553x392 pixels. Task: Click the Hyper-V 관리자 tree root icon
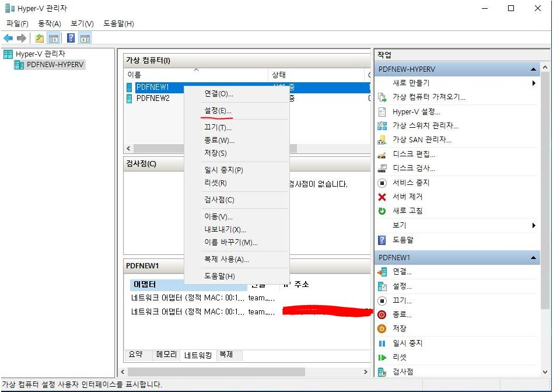tap(8, 54)
